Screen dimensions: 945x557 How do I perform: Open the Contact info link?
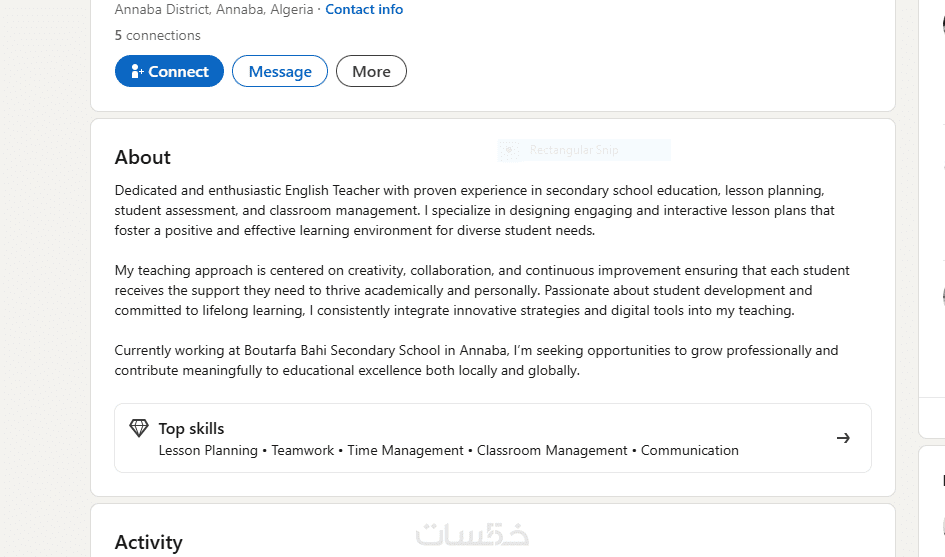pyautogui.click(x=364, y=10)
